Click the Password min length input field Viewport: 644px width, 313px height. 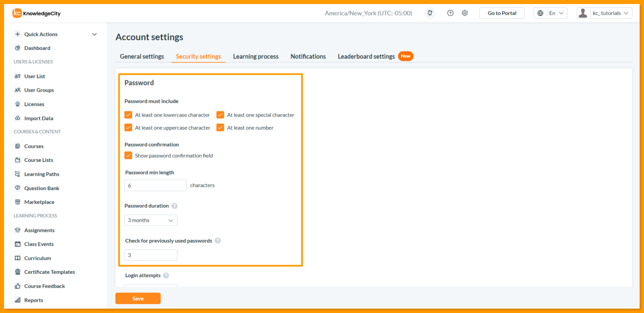coord(155,186)
